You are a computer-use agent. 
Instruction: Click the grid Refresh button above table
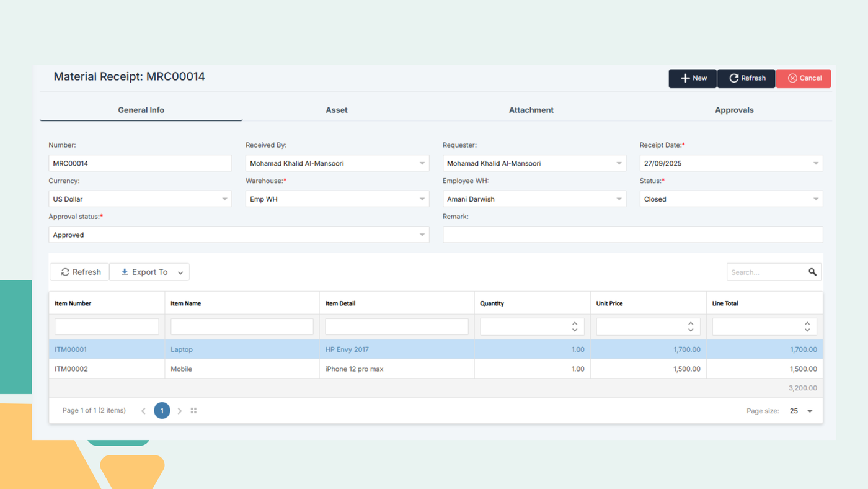[x=80, y=272]
